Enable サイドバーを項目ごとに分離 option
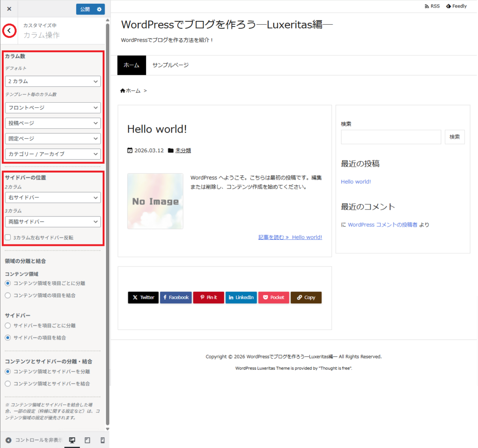The width and height of the screenshot is (478, 448). (7, 325)
